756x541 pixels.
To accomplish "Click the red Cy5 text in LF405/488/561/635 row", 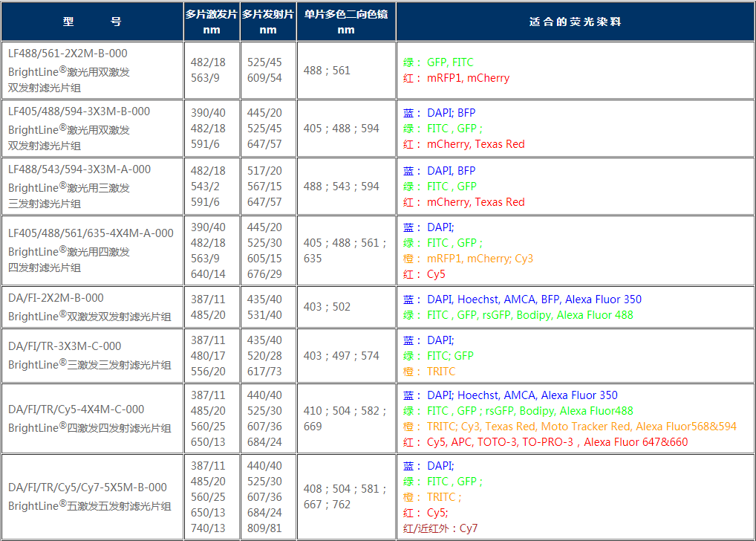I will (x=436, y=275).
